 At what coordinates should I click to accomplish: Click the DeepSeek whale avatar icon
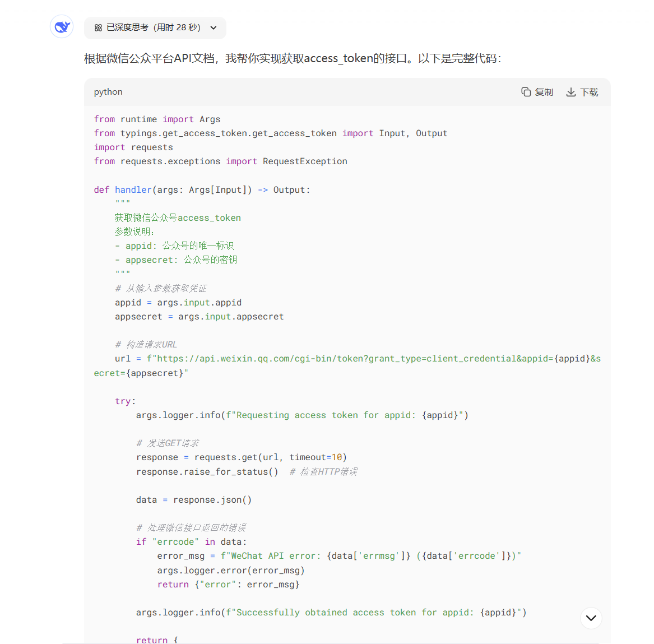62,27
